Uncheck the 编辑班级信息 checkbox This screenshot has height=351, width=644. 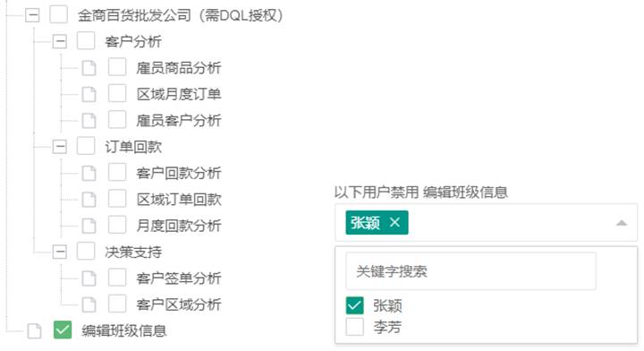click(63, 330)
